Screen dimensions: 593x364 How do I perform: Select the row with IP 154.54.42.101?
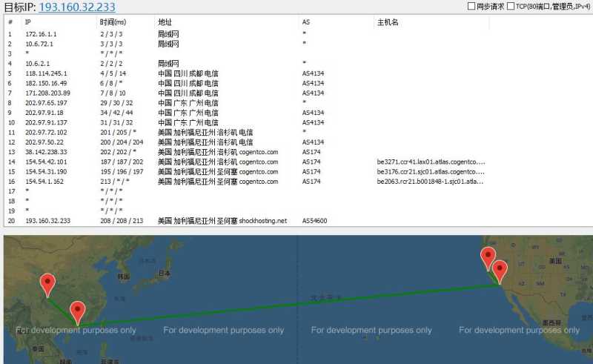[246, 162]
